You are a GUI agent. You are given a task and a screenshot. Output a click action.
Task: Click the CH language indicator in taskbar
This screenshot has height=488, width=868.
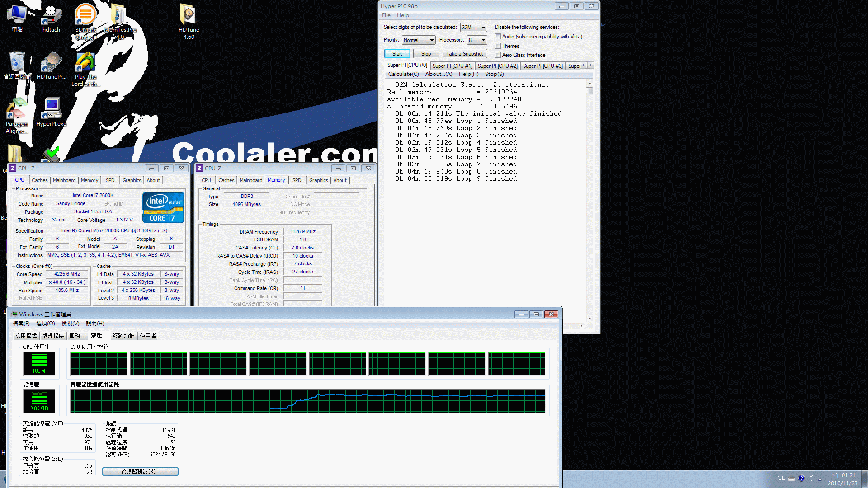click(x=781, y=478)
